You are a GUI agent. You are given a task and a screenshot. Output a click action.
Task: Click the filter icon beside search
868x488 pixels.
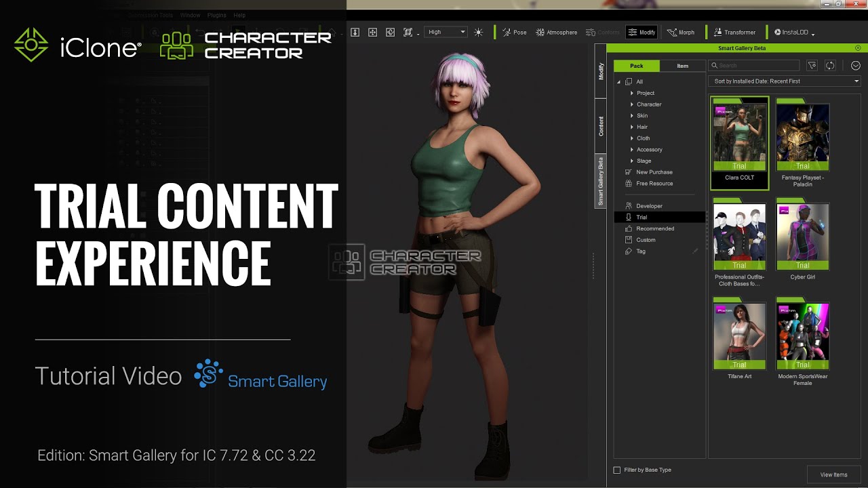coord(812,66)
